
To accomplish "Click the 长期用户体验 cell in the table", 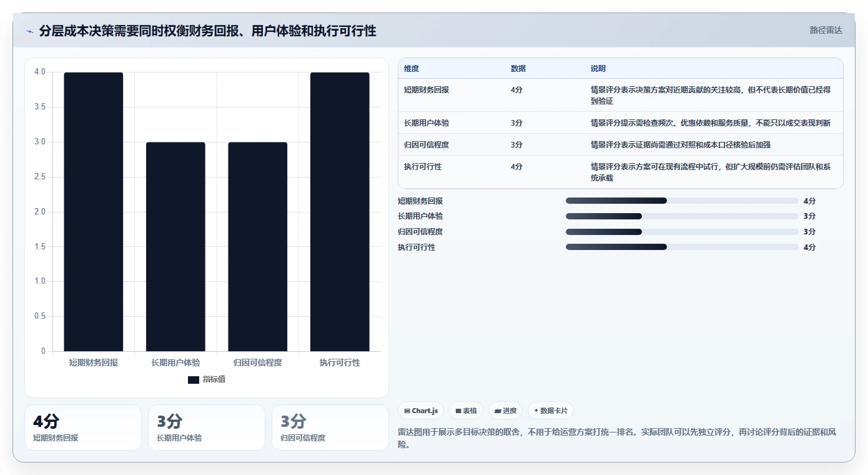I will point(427,123).
